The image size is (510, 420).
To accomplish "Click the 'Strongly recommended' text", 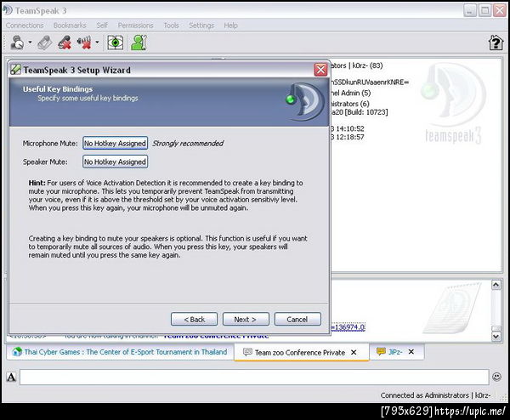I will [x=188, y=144].
